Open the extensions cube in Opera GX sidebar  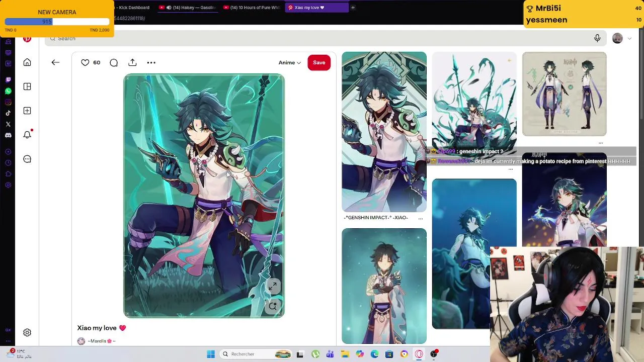point(8,174)
